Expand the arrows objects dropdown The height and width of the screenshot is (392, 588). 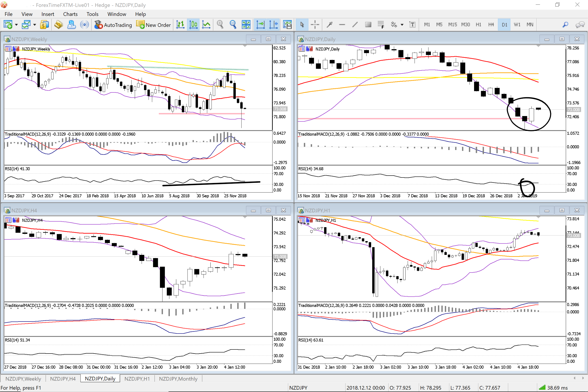tap(402, 25)
